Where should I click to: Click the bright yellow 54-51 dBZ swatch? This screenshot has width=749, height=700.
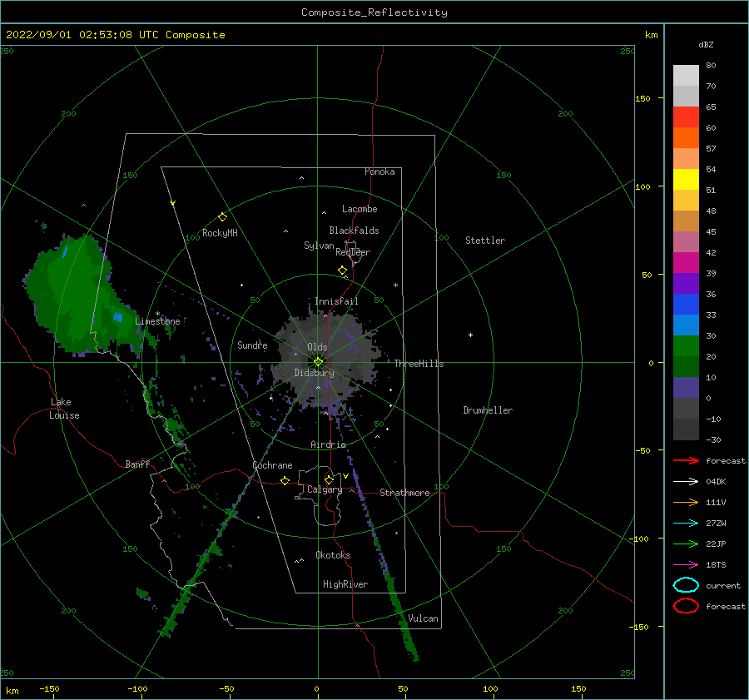tap(686, 180)
